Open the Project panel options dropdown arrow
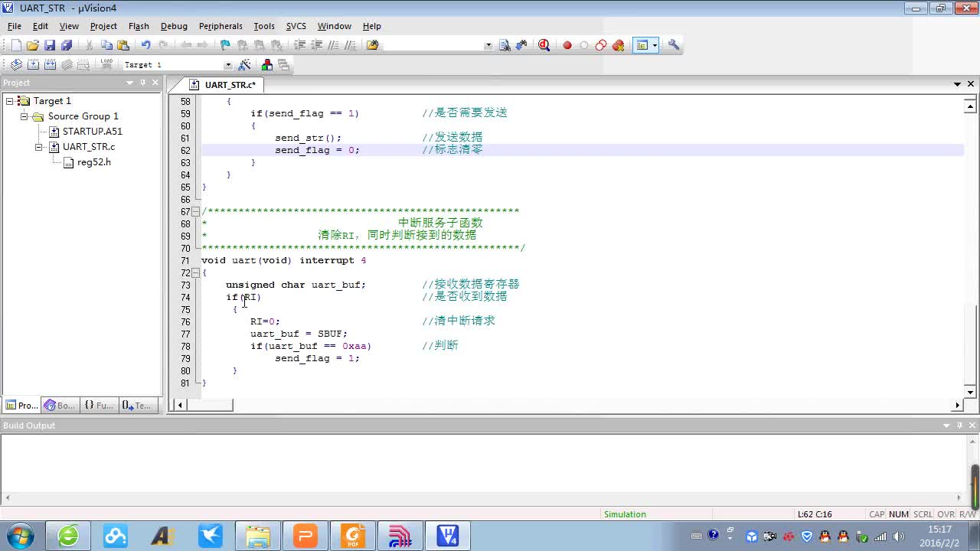This screenshot has height=551, width=980. (130, 83)
